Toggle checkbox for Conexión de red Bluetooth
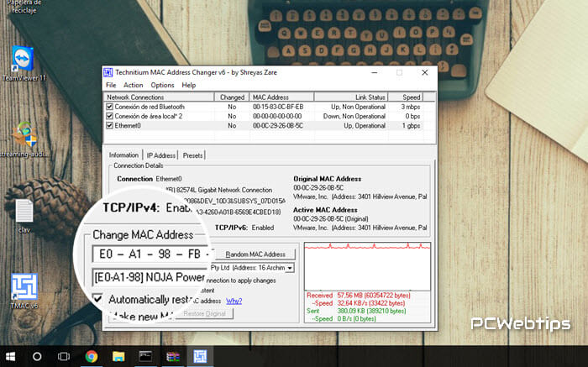Screen dimensions: 588x367 click(109, 107)
